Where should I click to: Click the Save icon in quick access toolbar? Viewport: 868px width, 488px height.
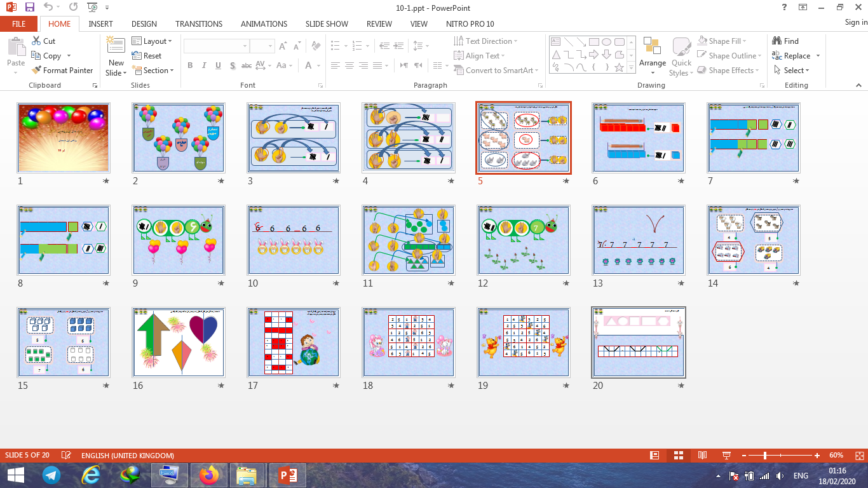pos(30,8)
